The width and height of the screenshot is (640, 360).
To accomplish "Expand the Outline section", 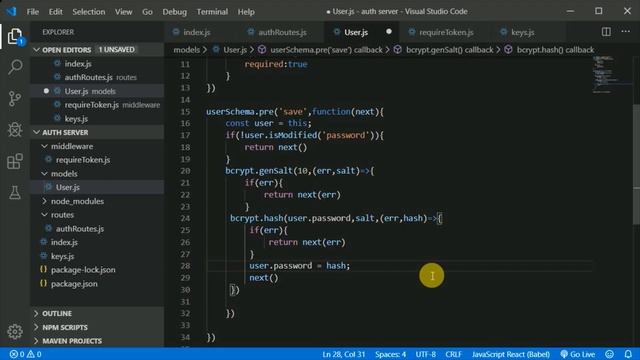I will [97, 313].
